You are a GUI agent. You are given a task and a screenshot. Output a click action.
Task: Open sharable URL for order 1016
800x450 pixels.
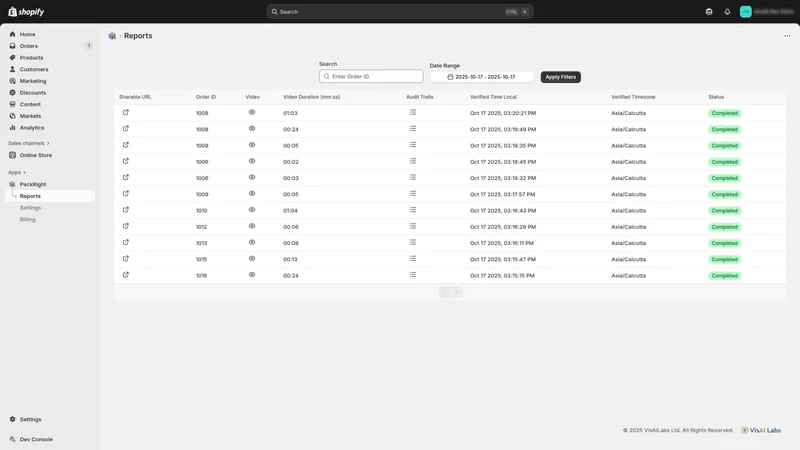pyautogui.click(x=126, y=275)
